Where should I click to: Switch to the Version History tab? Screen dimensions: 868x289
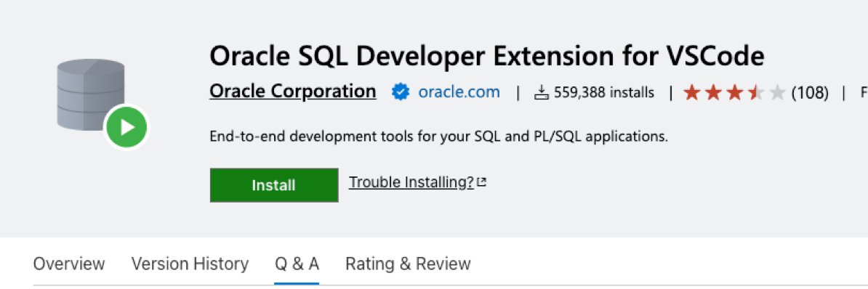tap(190, 264)
